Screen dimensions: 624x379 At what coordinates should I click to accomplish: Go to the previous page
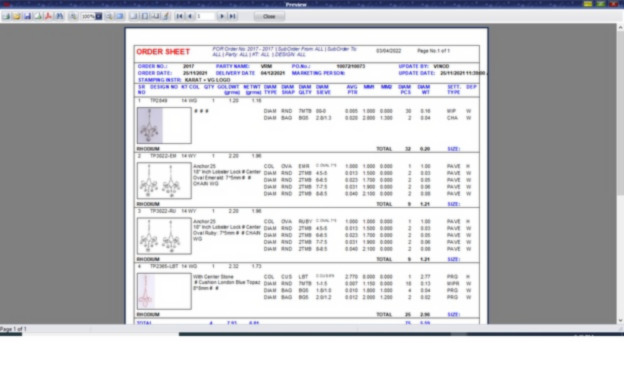(190, 16)
